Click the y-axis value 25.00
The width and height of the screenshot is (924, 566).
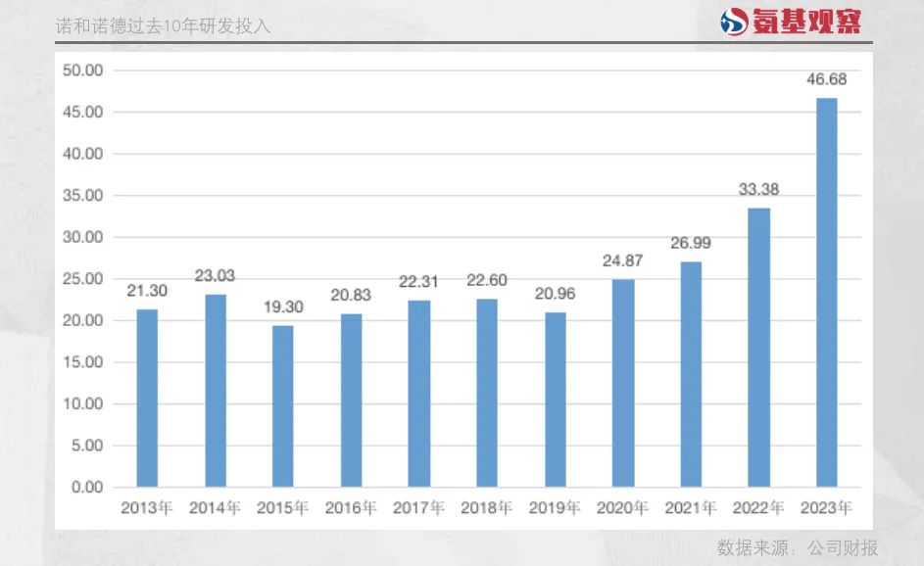point(83,278)
